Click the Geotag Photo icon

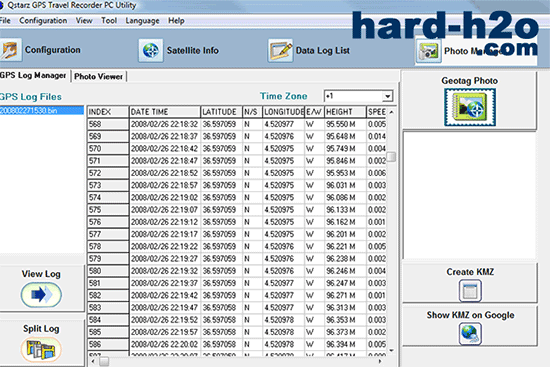pos(470,107)
